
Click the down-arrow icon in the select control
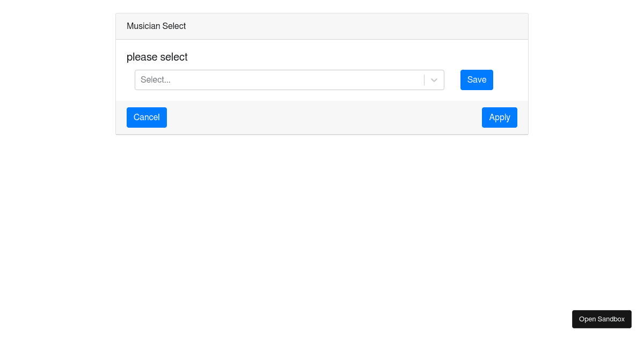[434, 79]
